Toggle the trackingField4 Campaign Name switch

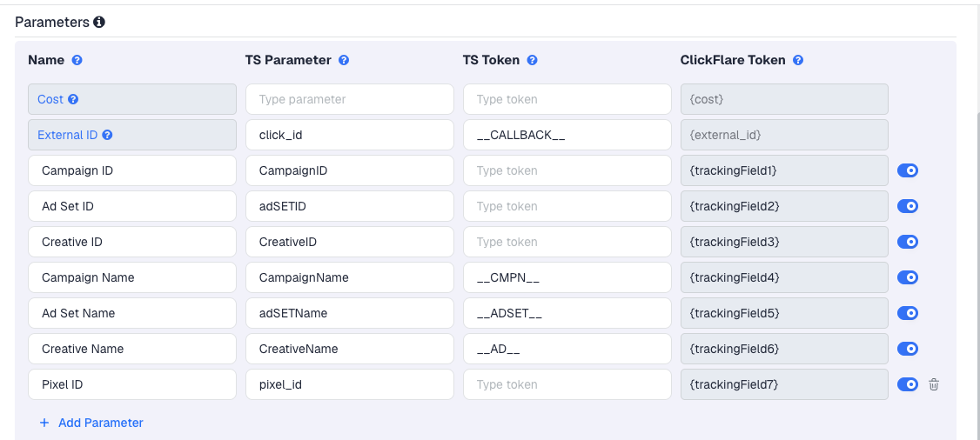point(908,277)
